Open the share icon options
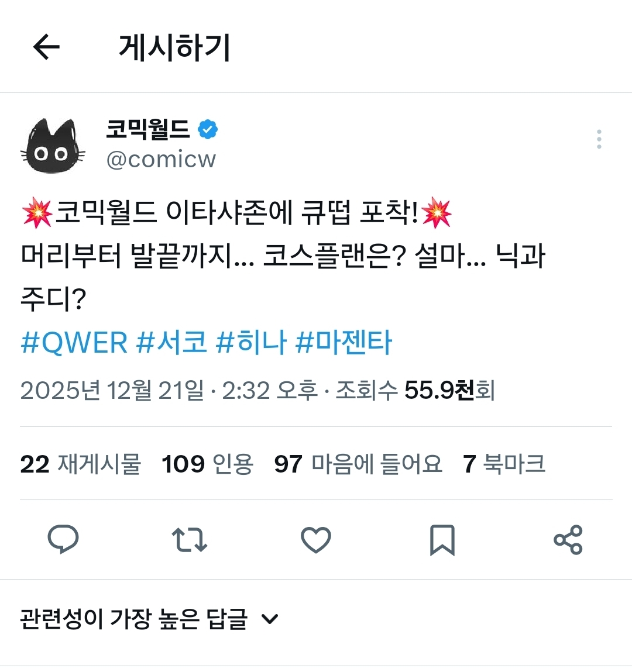Image resolution: width=632 pixels, height=672 pixels. coord(568,540)
